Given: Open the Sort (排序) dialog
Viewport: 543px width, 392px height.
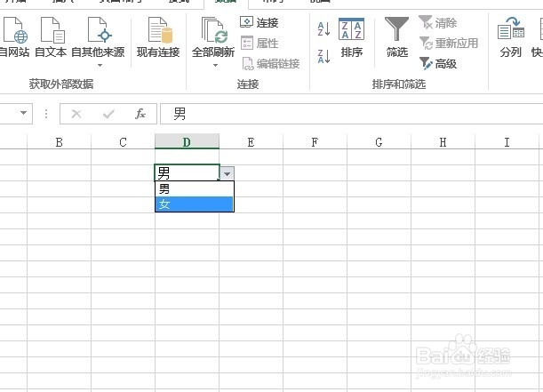Looking at the screenshot, I should 352,37.
